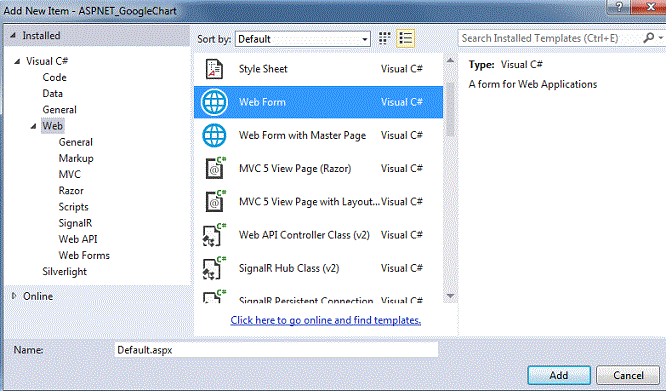Expand the Online section
The width and height of the screenshot is (666, 391).
pos(14,296)
